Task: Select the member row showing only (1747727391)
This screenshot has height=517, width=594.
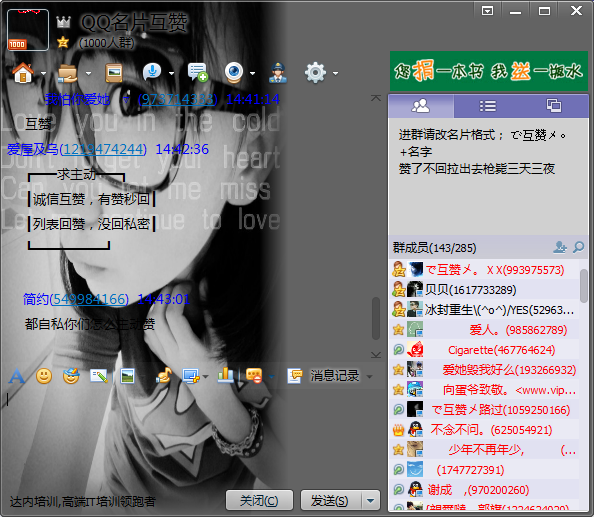Action: (x=484, y=470)
